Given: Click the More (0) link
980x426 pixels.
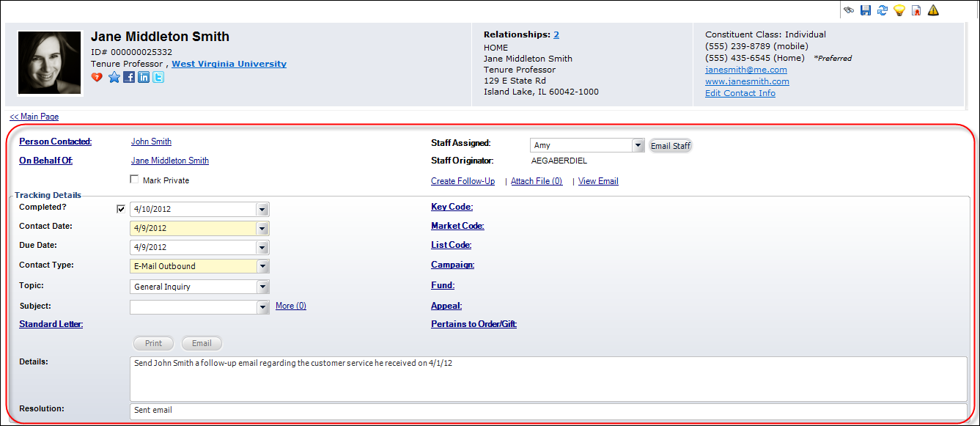Looking at the screenshot, I should click(x=291, y=306).
